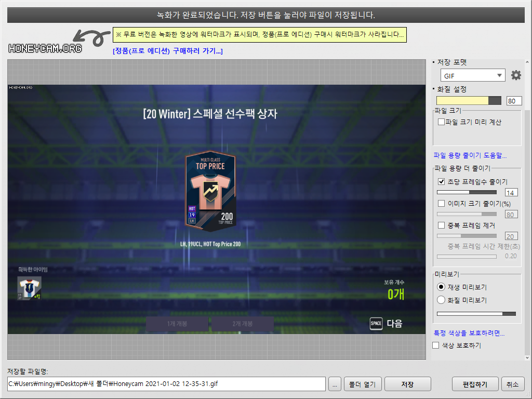Image resolution: width=532 pixels, height=399 pixels.
Task: Click the right panel scrollbar up arrow
Action: coord(527,62)
